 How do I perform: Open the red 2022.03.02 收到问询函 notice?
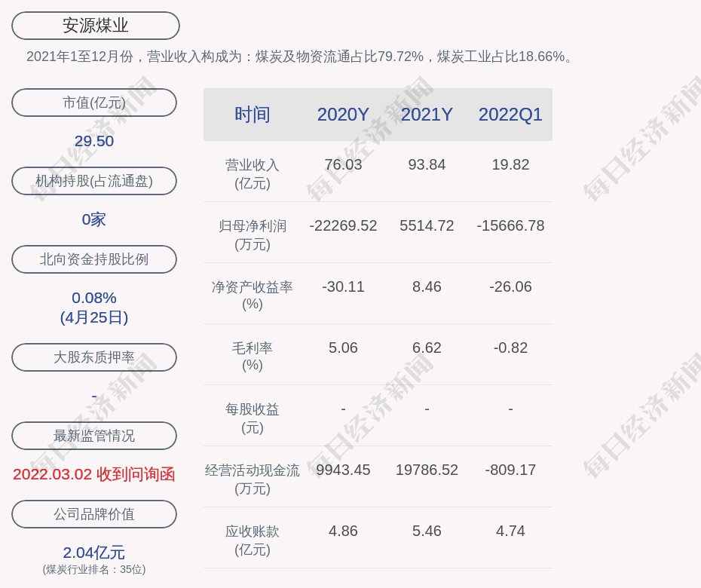(x=94, y=474)
